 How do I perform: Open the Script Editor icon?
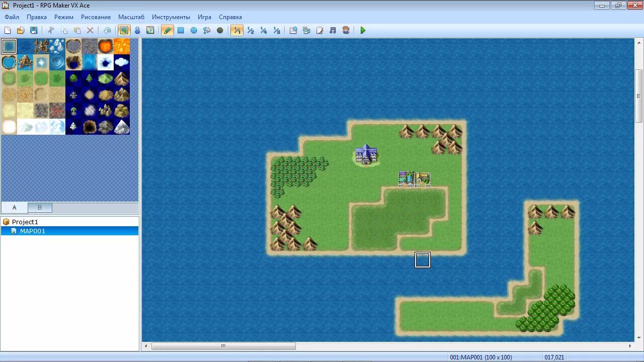point(319,31)
